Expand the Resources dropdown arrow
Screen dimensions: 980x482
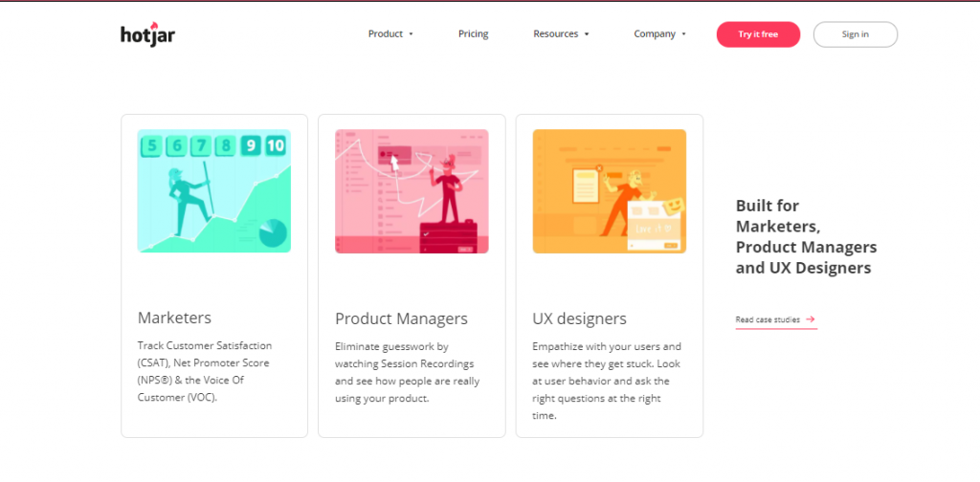[587, 34]
